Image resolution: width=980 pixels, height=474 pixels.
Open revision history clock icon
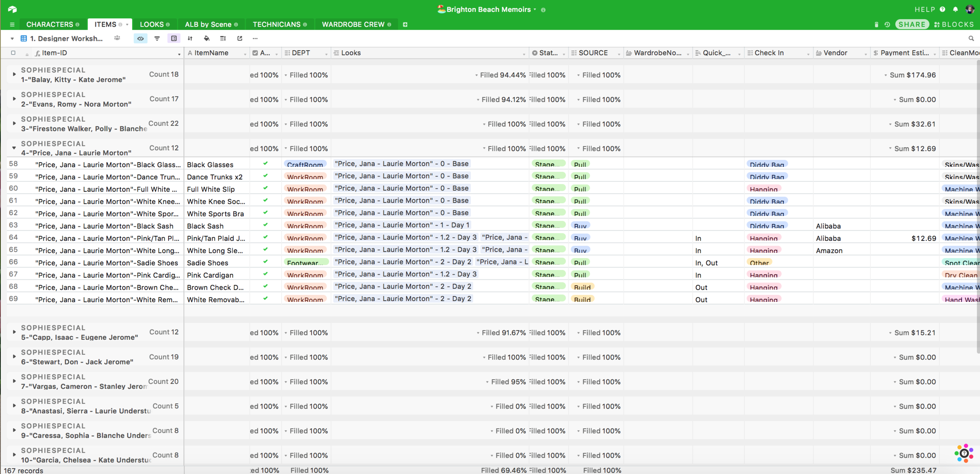pyautogui.click(x=887, y=24)
